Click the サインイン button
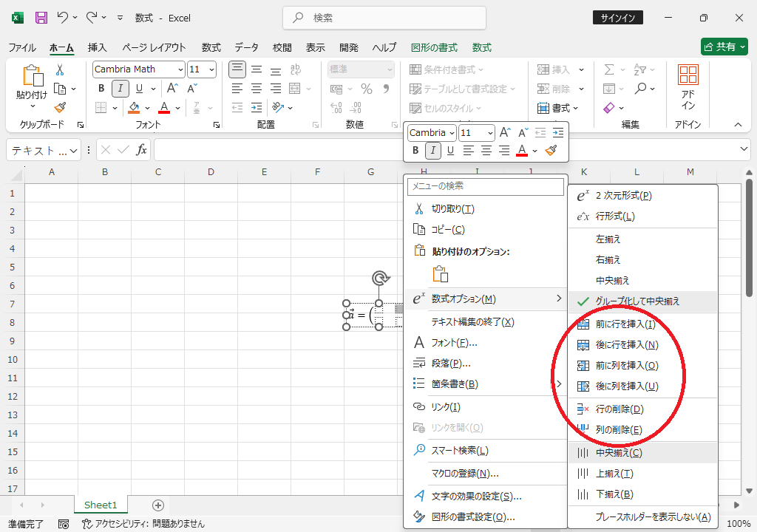The image size is (757, 532). pos(618,18)
